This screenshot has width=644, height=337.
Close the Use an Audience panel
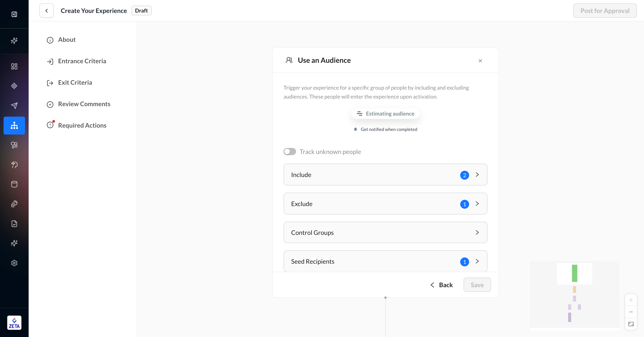pos(480,61)
